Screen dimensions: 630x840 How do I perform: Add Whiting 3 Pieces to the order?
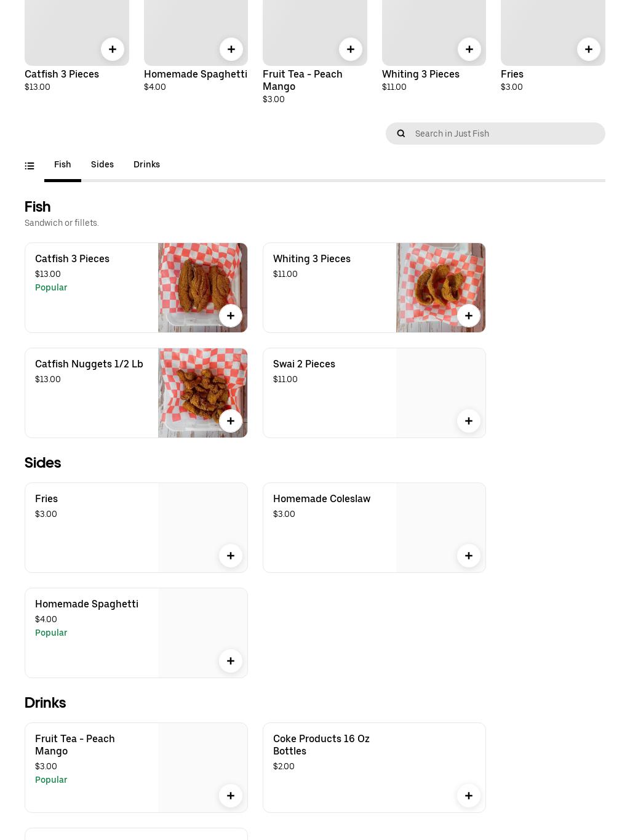point(469,316)
